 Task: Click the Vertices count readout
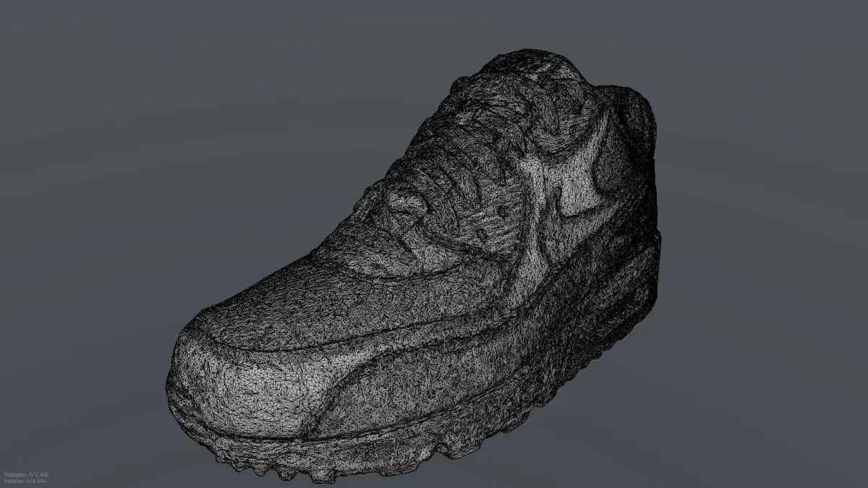click(25, 481)
